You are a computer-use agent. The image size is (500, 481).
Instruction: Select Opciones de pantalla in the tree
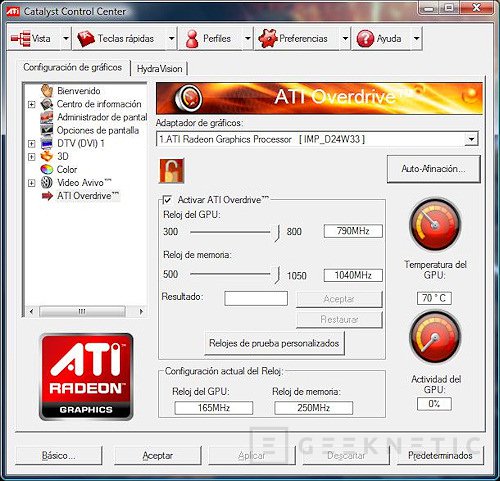[x=98, y=130]
